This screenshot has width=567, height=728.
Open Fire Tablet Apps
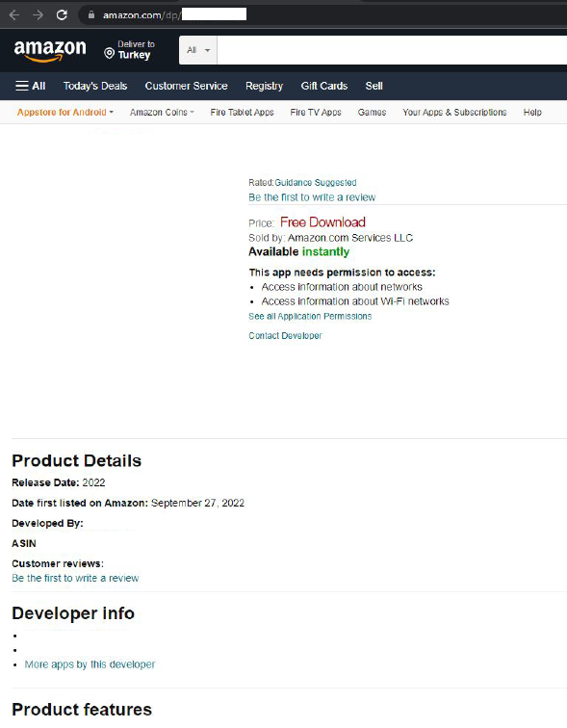(243, 113)
